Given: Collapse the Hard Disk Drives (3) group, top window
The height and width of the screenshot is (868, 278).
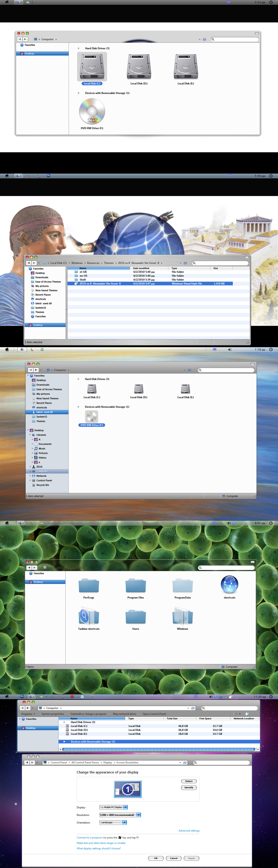Looking at the screenshot, I should (79, 48).
